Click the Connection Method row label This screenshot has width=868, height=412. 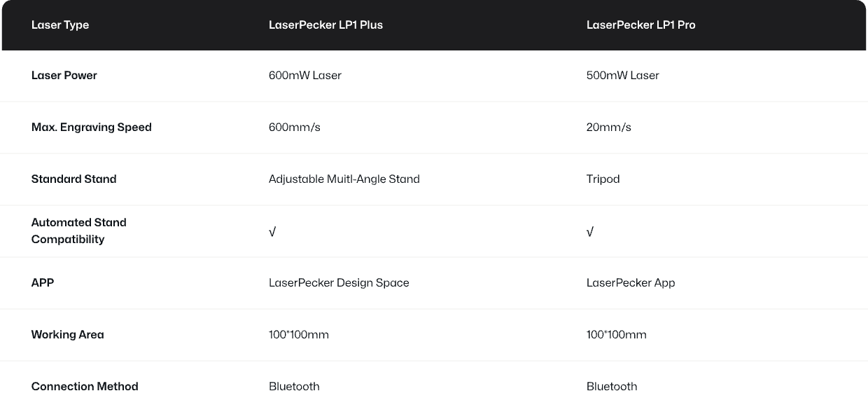pyautogui.click(x=85, y=387)
